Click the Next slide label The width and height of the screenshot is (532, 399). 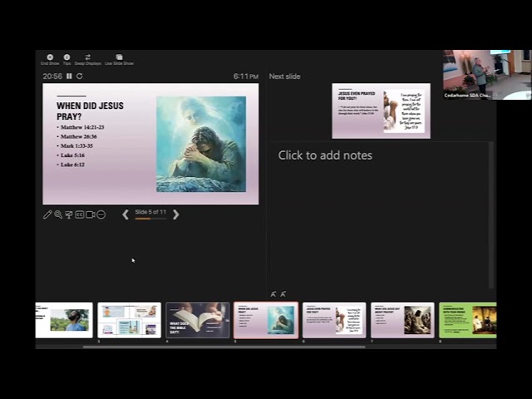point(284,76)
